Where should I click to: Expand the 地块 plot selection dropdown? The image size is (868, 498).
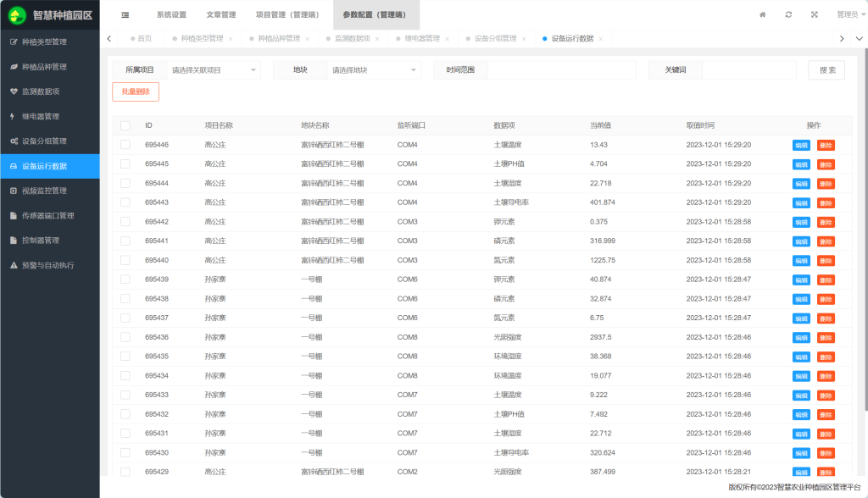click(373, 70)
